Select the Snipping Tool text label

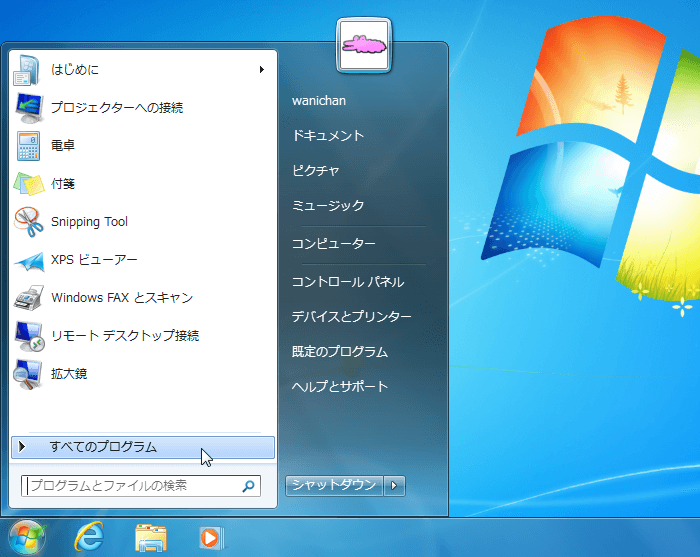click(x=89, y=222)
